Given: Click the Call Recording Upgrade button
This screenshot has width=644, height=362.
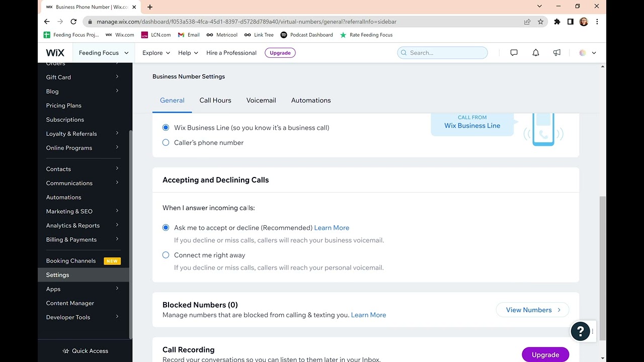Looking at the screenshot, I should tap(545, 354).
